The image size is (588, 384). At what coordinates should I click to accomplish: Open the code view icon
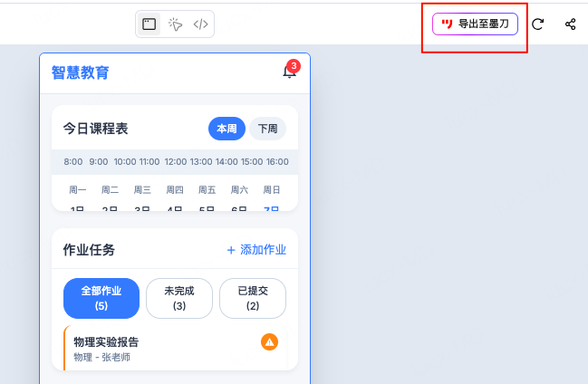point(200,24)
